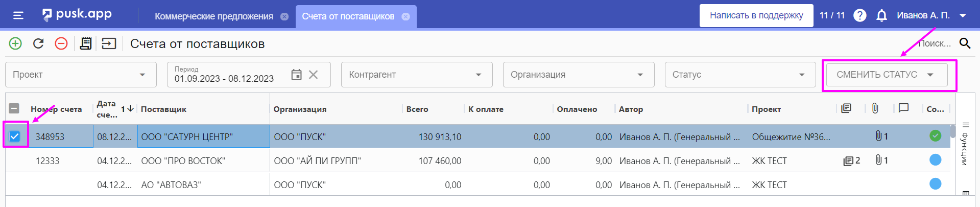Screen dimensions: 980x207
Task: Click the pusk.app logo
Action: 77,14
